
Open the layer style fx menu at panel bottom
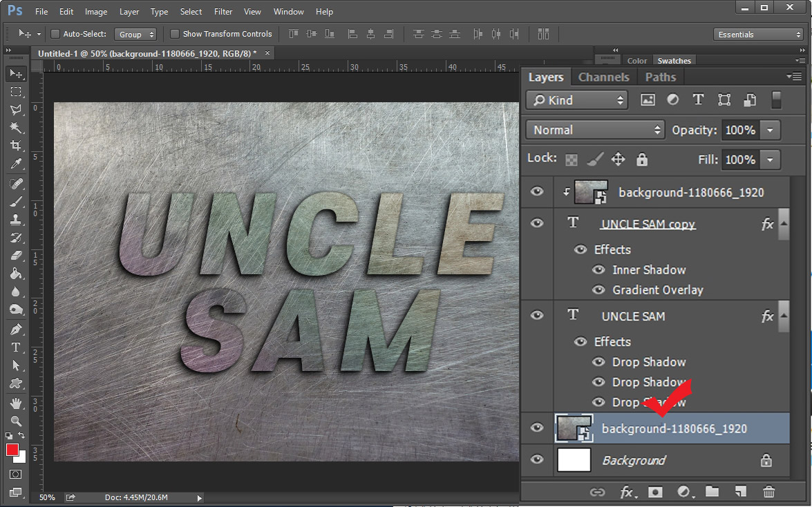pyautogui.click(x=627, y=492)
